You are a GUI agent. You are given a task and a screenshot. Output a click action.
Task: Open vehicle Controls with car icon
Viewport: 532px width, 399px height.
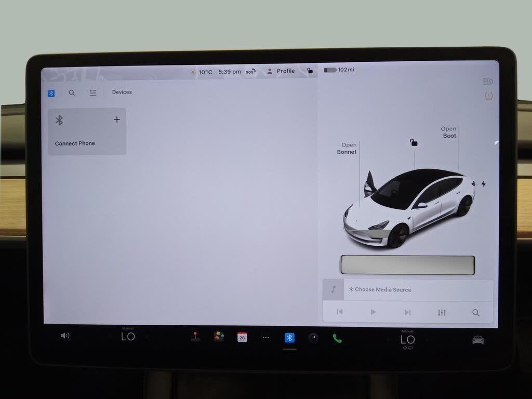(478, 340)
